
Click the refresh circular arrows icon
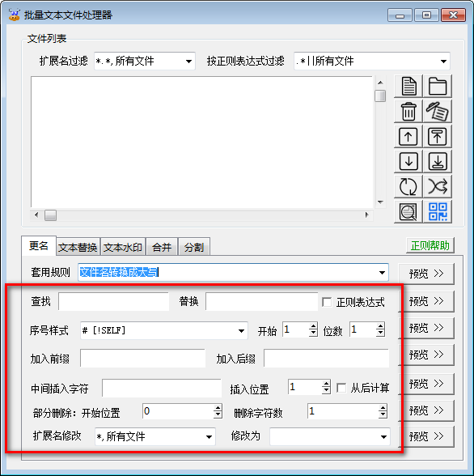click(x=408, y=186)
